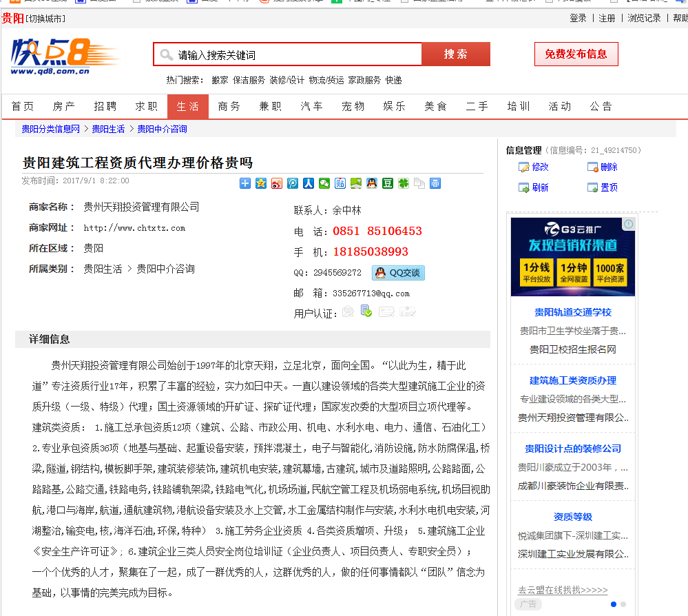Open the 房产 navigation tab
Screen dimensions: 688x616
tap(63, 106)
